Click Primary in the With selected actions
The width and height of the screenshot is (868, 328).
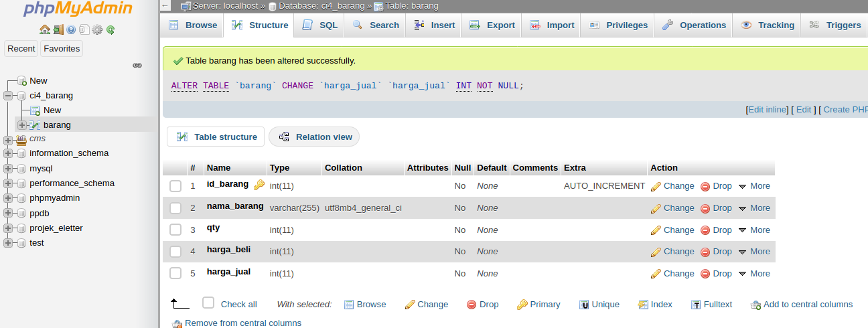[538, 305]
